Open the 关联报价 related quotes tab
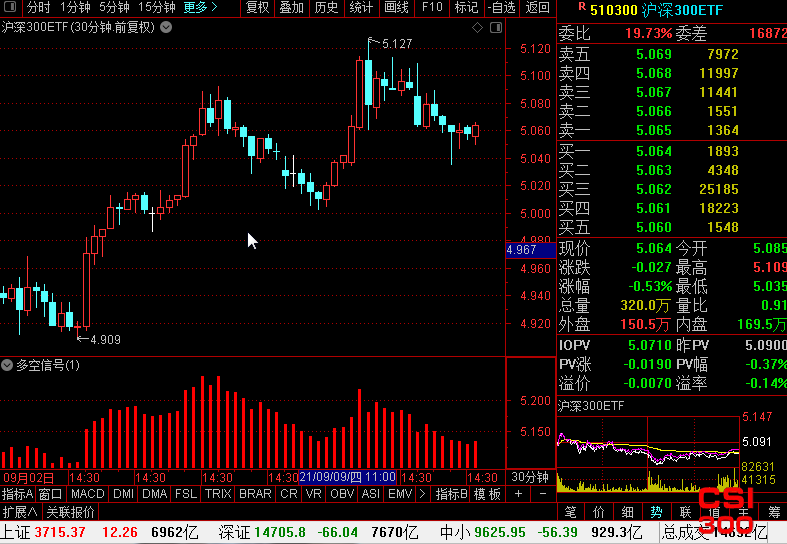Screen dimensions: 787x544 pos(70,512)
